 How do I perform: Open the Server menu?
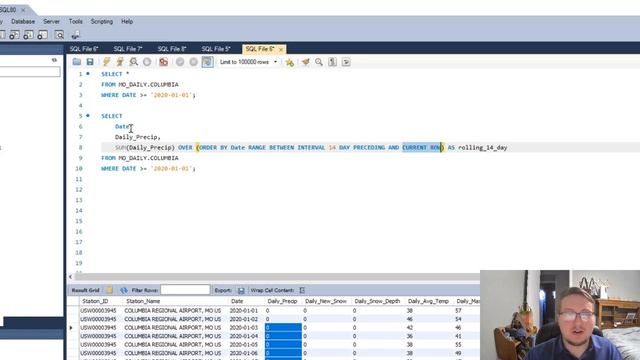51,22
